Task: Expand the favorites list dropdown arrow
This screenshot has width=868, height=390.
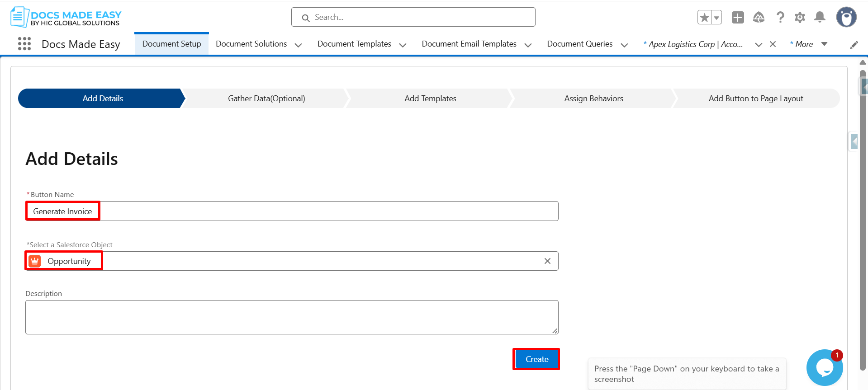Action: tap(716, 18)
